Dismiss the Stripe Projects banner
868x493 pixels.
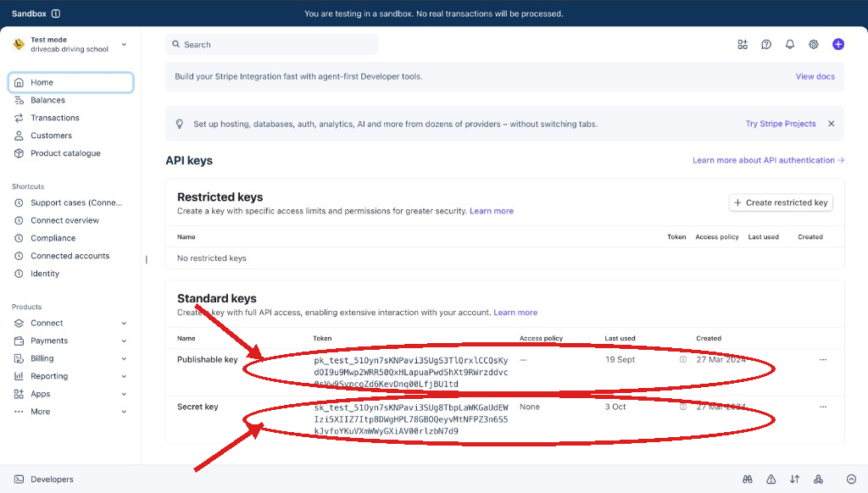coord(831,124)
